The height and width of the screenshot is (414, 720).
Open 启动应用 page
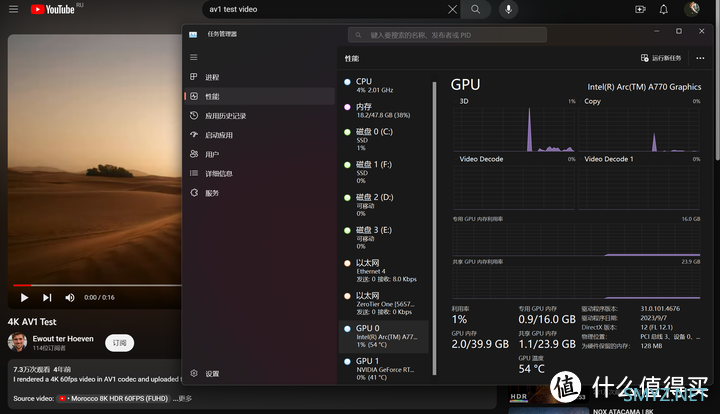coord(259,135)
